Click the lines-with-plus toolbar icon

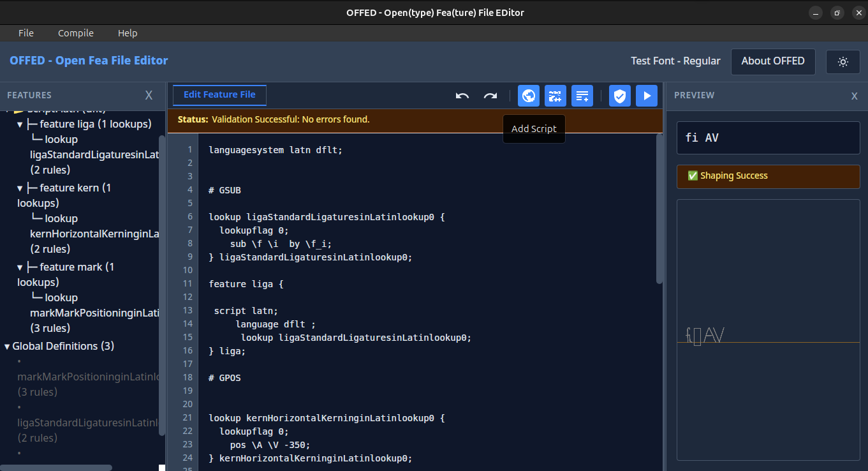(x=582, y=96)
